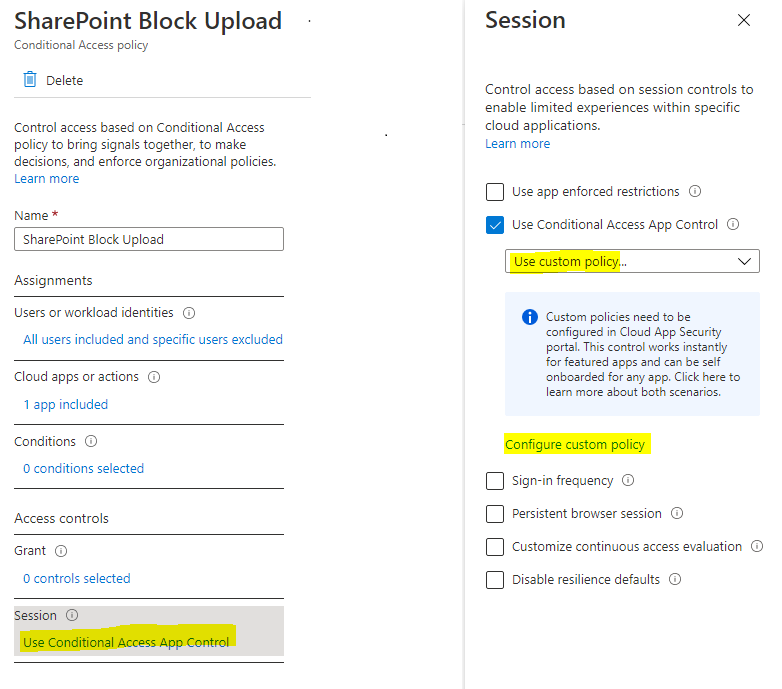Click info icon beside Cloud apps or actions
This screenshot has width=782, height=689.
tap(154, 377)
